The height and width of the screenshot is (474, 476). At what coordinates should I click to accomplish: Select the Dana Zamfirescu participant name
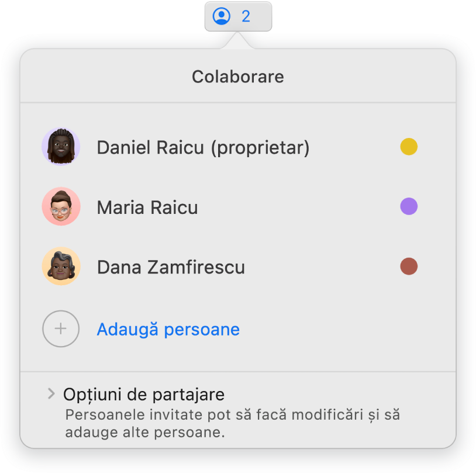[171, 268]
